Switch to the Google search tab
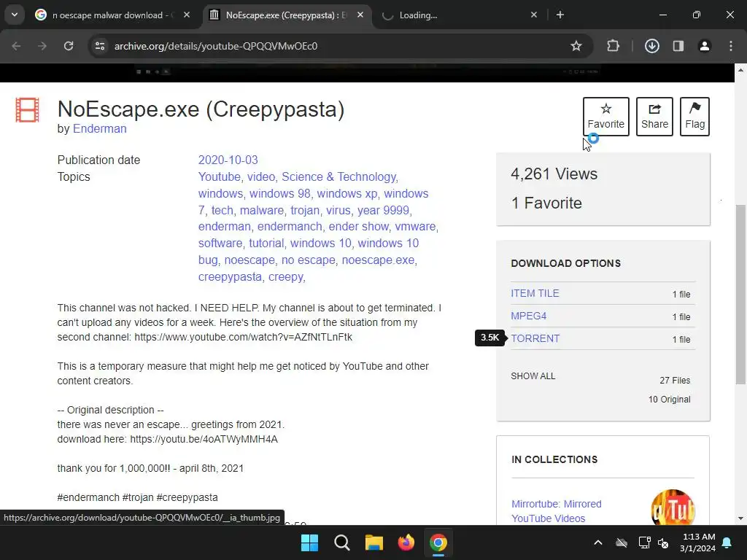This screenshot has height=560, width=747. pos(113,15)
